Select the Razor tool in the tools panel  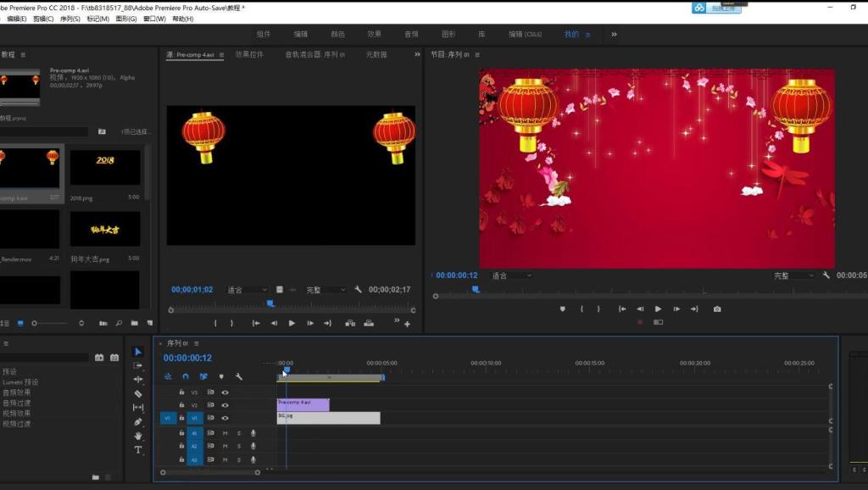(138, 393)
